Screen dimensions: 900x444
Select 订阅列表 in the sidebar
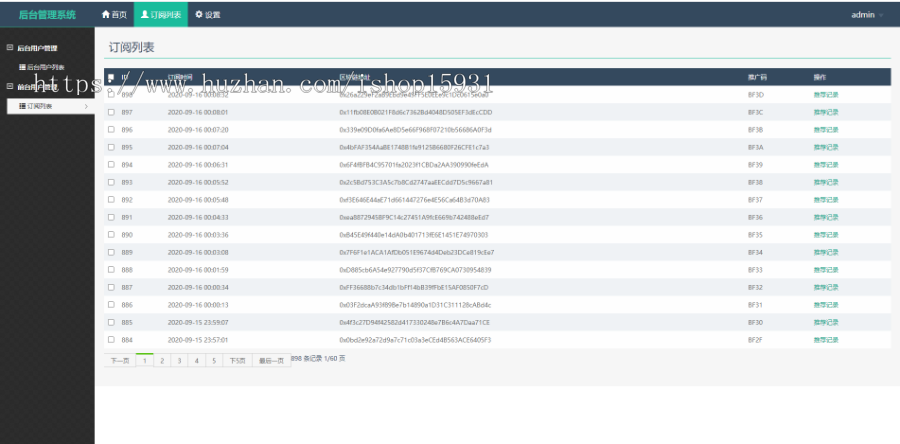tap(51, 106)
